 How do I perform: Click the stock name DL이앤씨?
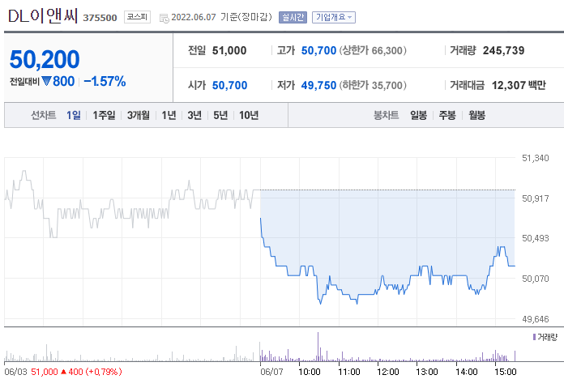click(43, 16)
